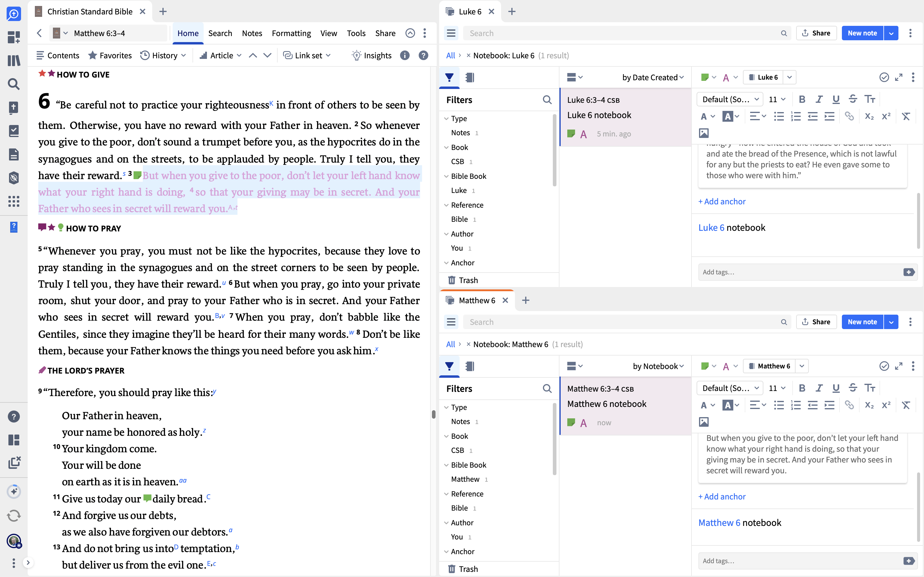Toggle Italic in the Matthew 6 note editor

coord(819,388)
